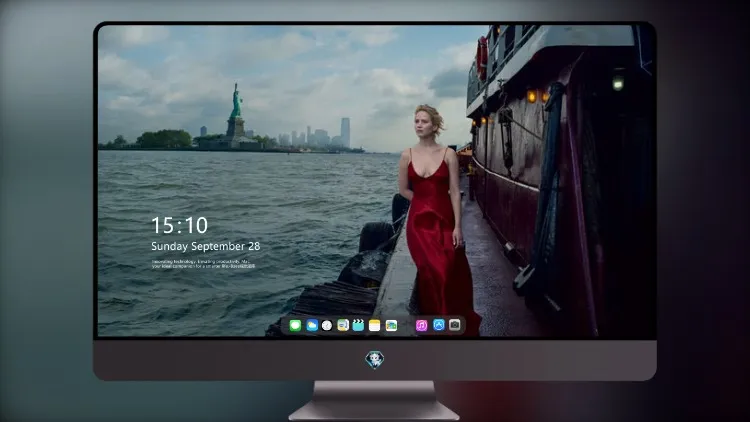Click the 15:10 clock widget
Screen dimensions: 750x422
[x=179, y=225]
